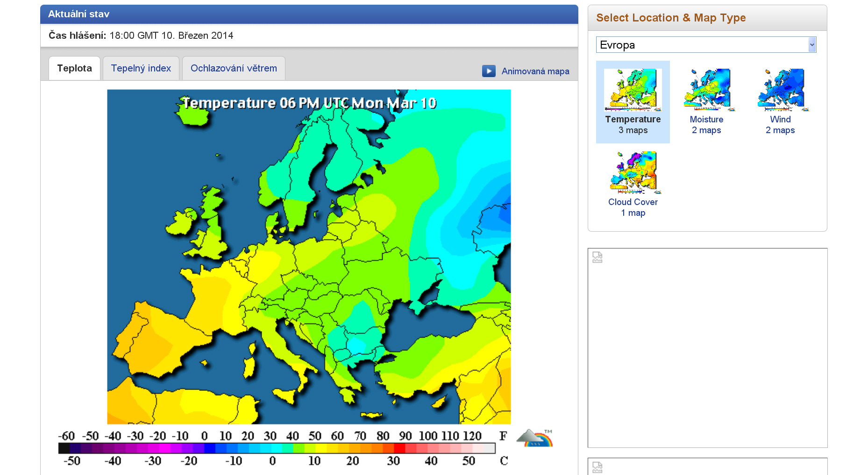Click the Cloud Cover 1 map link

tap(633, 207)
